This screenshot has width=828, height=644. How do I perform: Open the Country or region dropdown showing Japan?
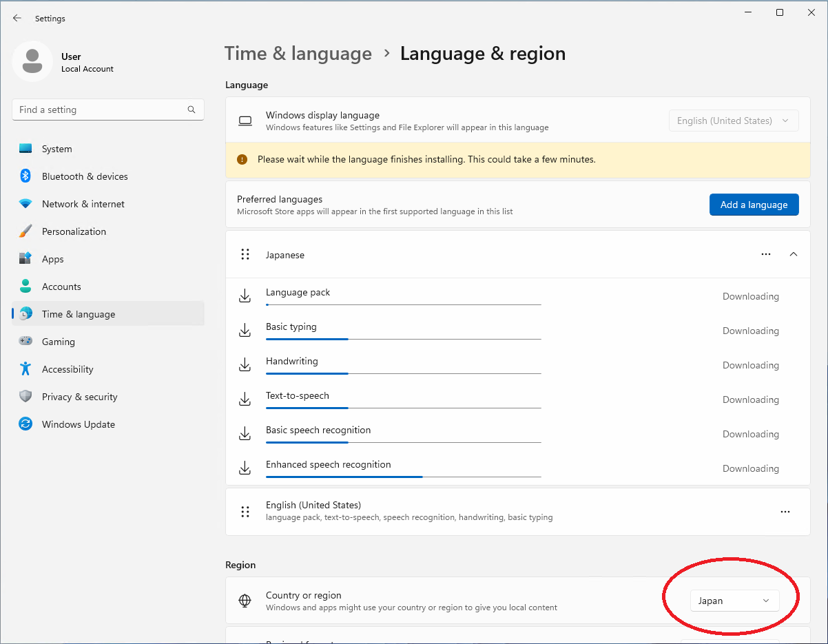[x=734, y=601]
